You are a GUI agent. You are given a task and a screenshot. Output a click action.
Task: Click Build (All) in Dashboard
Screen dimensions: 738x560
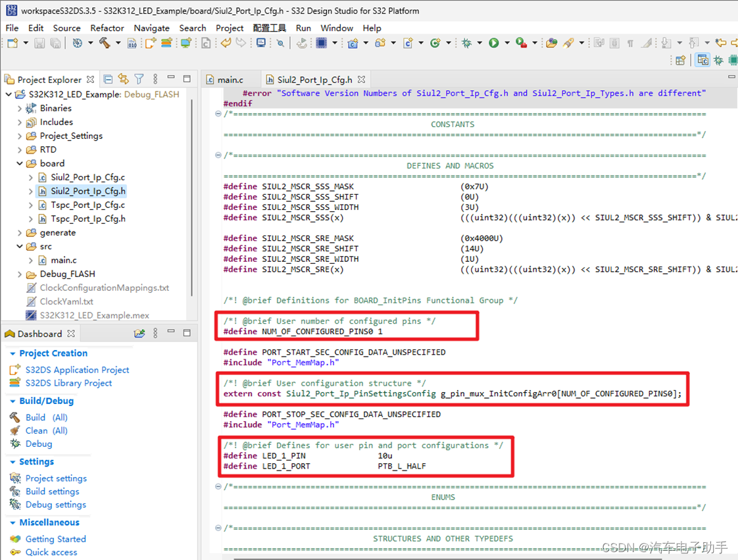click(x=47, y=418)
